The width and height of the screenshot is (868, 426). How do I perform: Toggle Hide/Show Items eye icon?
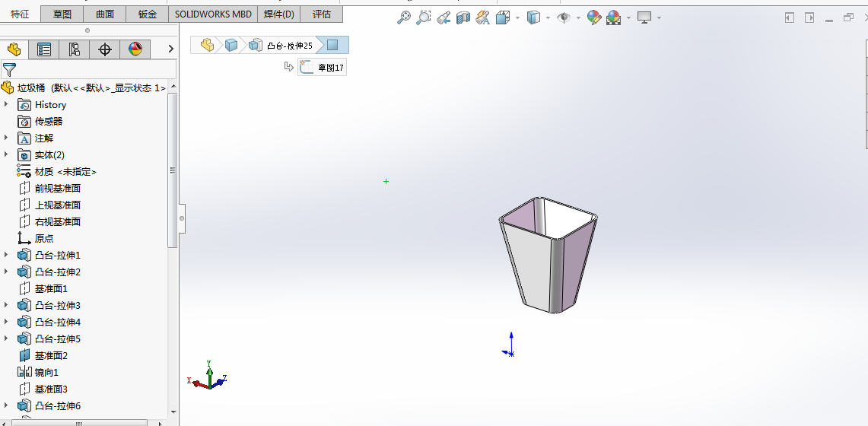(x=564, y=17)
